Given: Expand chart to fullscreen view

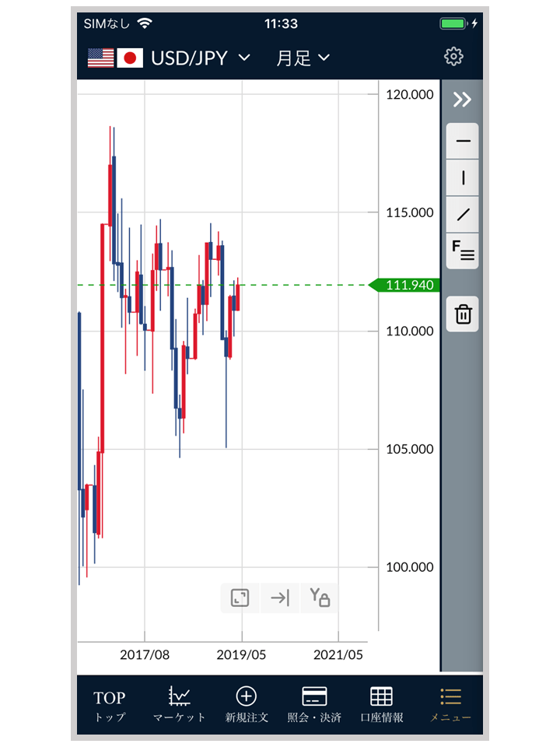Looking at the screenshot, I should click(x=240, y=598).
